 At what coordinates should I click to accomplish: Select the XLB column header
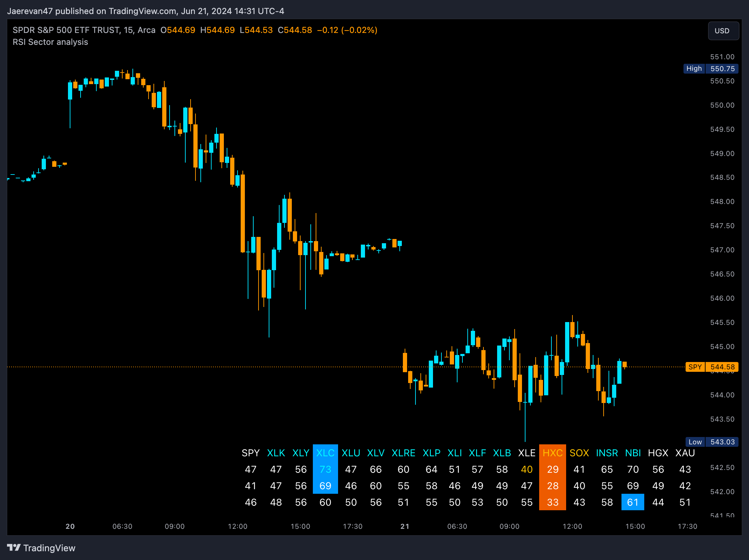(x=502, y=453)
